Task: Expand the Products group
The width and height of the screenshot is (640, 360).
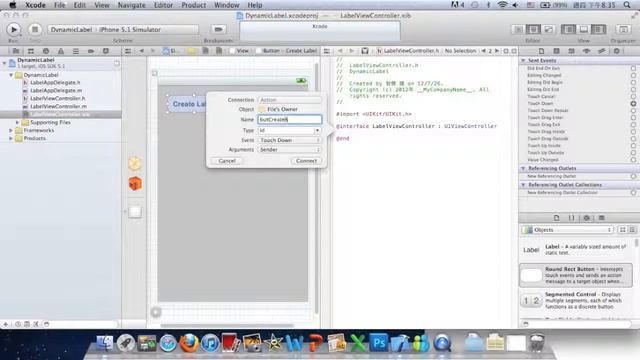Action: pos(11,138)
